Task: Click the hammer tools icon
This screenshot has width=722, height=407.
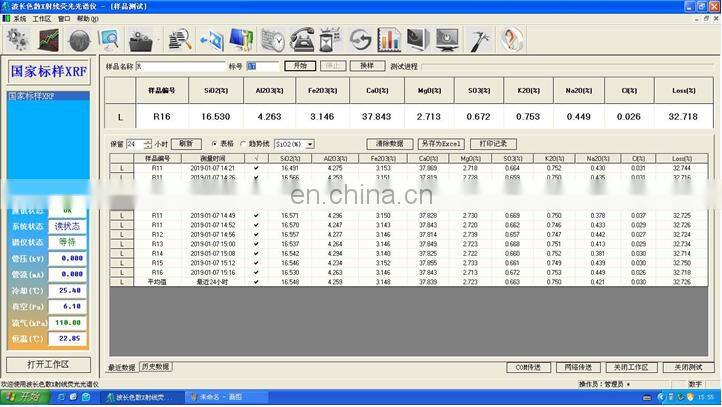Action: coord(480,41)
